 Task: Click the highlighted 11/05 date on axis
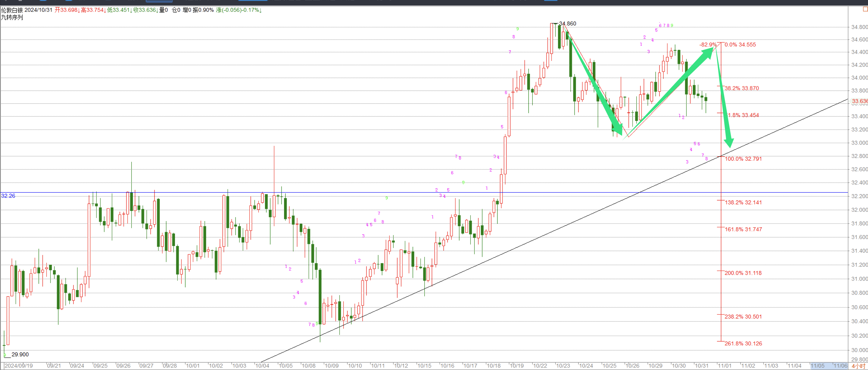(817, 366)
